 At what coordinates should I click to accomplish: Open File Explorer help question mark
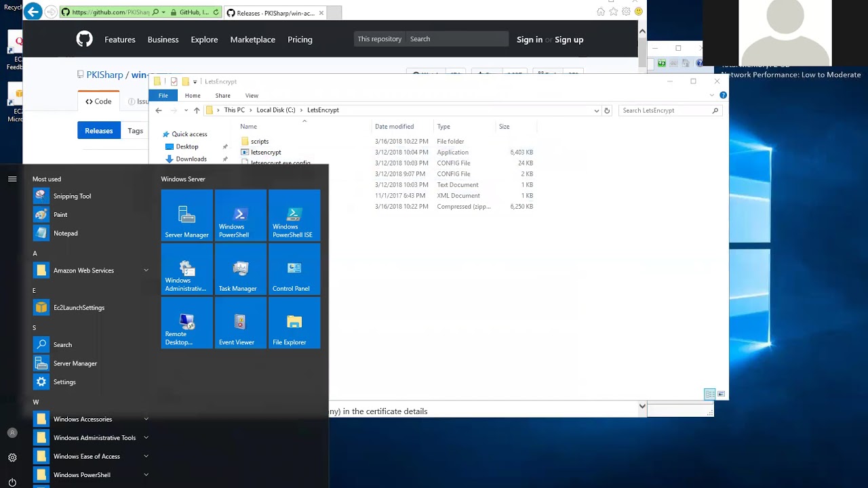[723, 96]
